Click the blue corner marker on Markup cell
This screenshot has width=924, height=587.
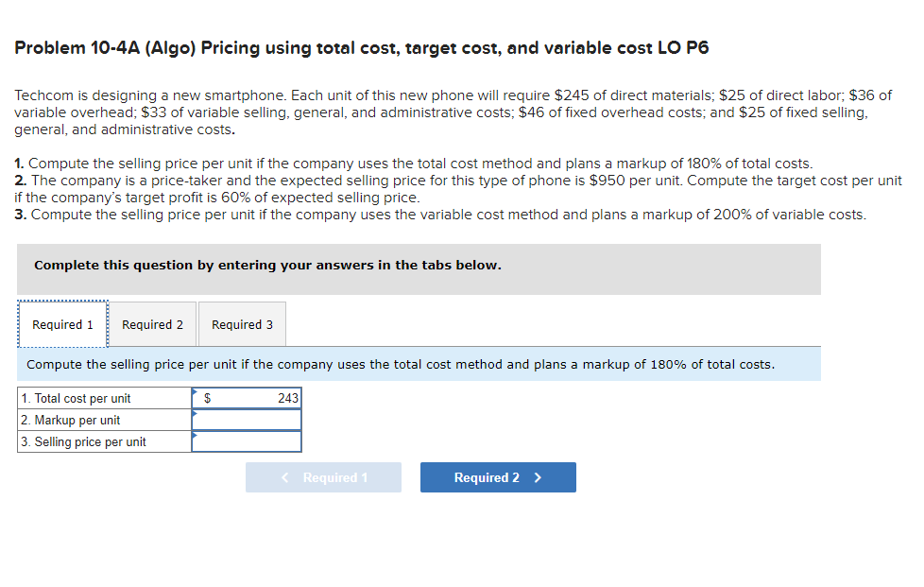pyautogui.click(x=196, y=414)
